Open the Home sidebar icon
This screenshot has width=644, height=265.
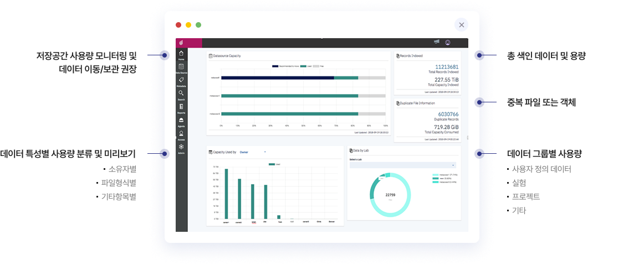coord(181,54)
